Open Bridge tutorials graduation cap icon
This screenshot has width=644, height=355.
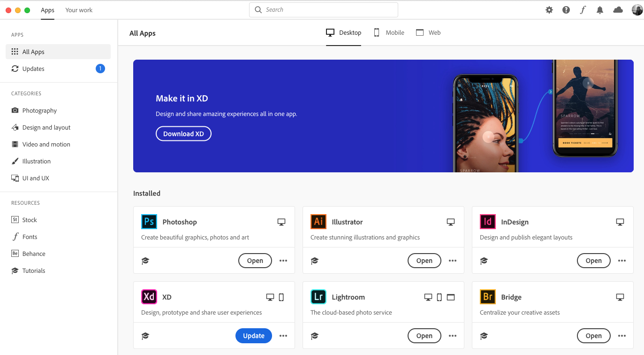click(x=484, y=336)
